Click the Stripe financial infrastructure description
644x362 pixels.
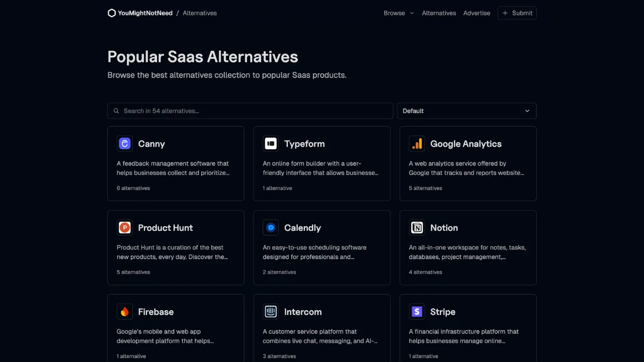(x=464, y=336)
